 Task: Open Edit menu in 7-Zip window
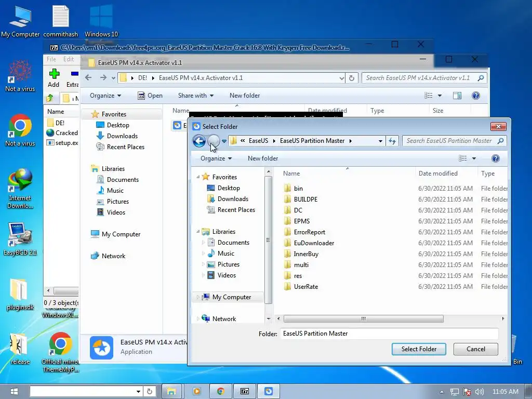(69, 59)
